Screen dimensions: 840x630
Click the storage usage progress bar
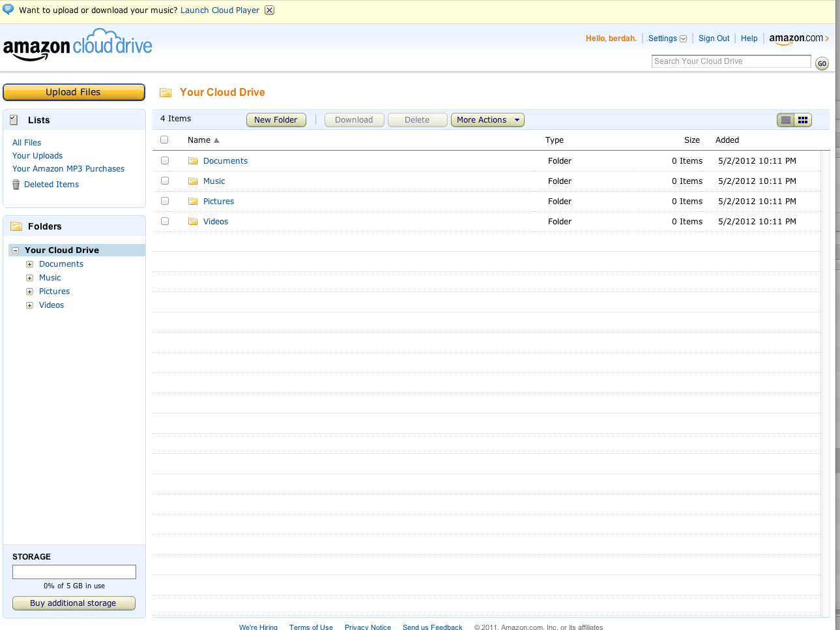click(x=74, y=572)
